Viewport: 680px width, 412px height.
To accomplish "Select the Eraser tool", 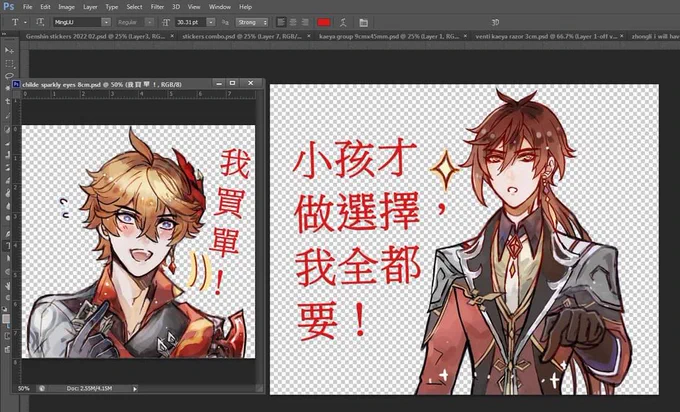I will click(8, 180).
